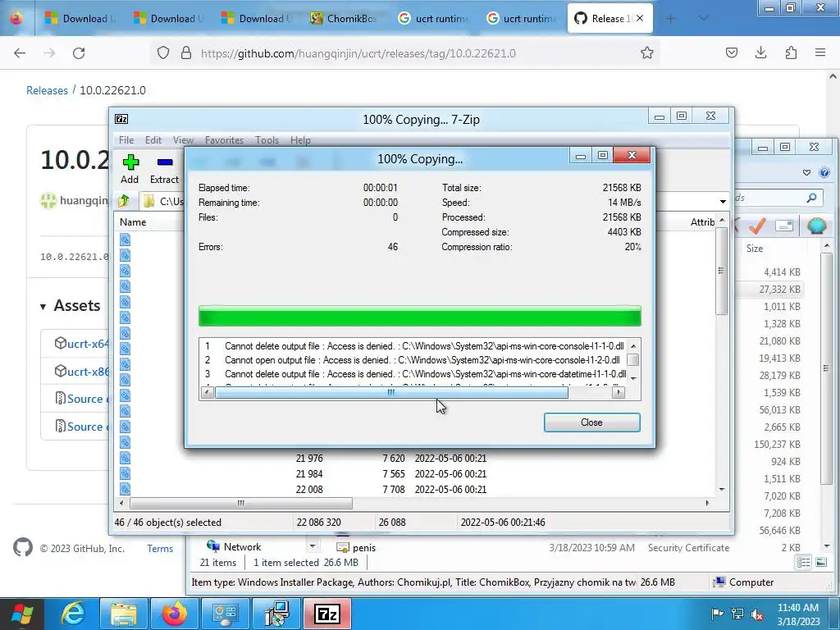Click the muted volume tray icon
Screen dimensions: 840x630
point(757,614)
